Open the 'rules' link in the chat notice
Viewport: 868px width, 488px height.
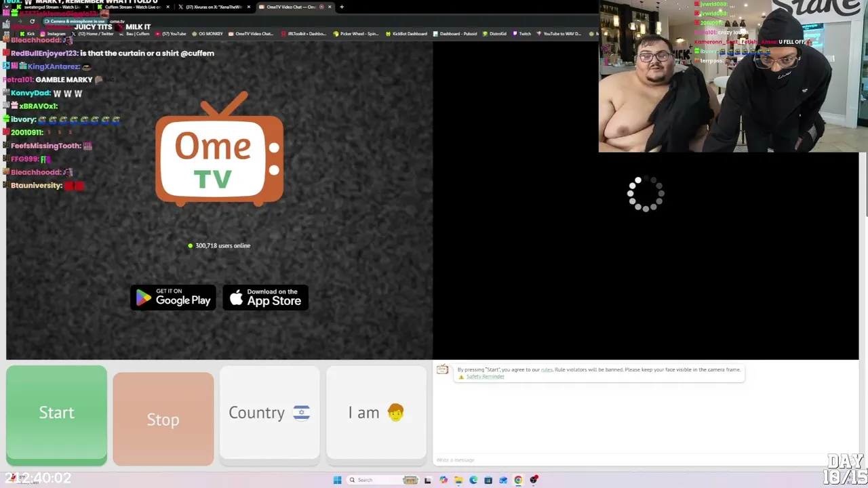[x=547, y=369]
